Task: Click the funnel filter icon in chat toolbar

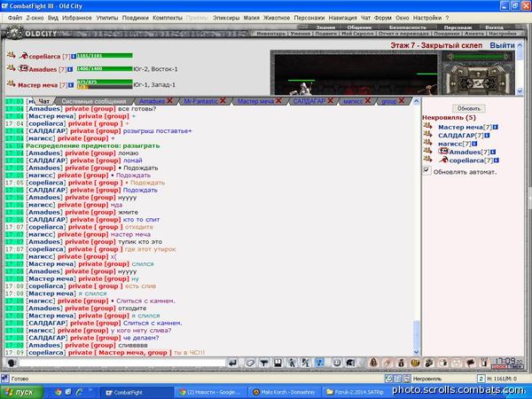Action: [x=264, y=363]
